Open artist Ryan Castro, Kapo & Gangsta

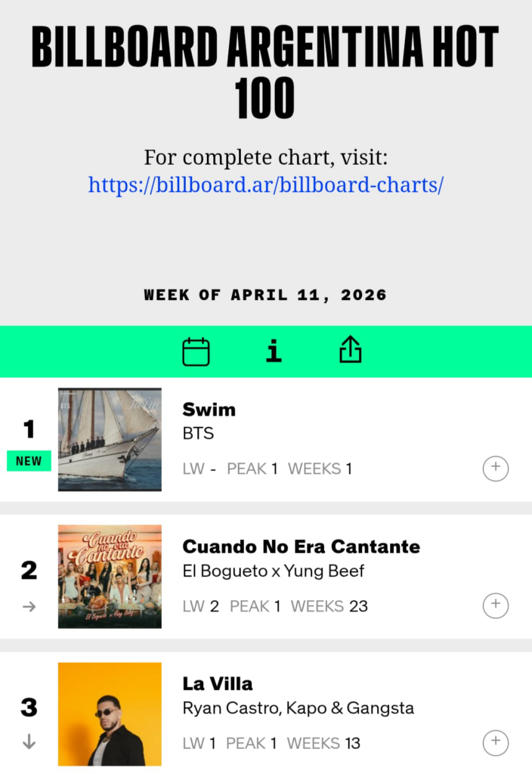pos(298,708)
